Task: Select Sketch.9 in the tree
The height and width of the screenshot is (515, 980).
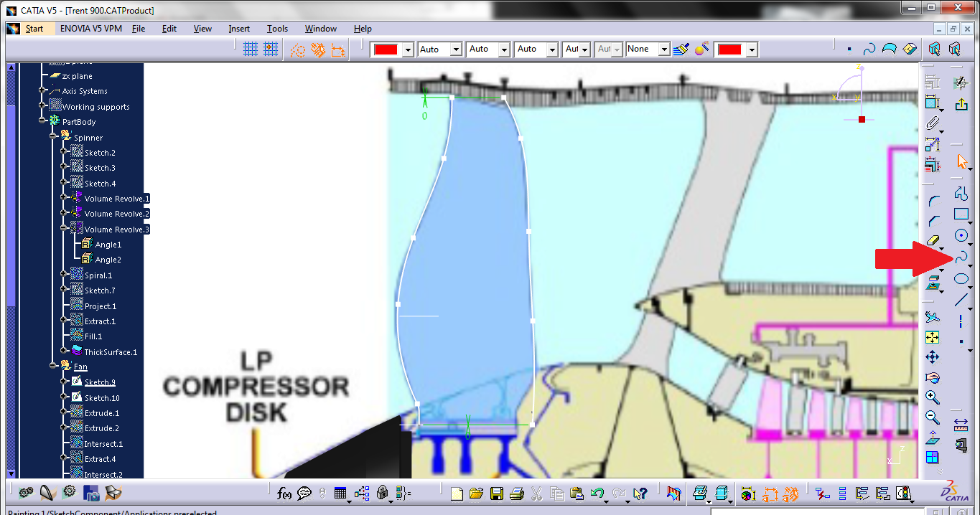Action: click(100, 382)
